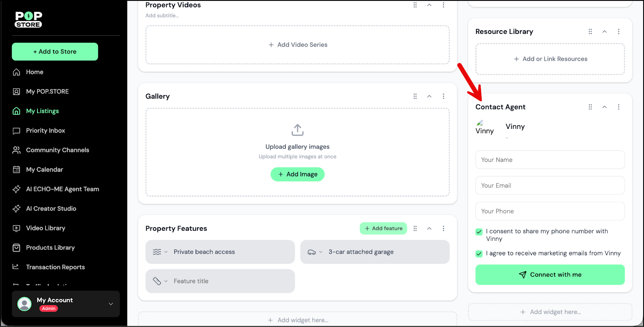Open icon dropdown for 3-car attached garage
The width and height of the screenshot is (644, 327).
315,252
